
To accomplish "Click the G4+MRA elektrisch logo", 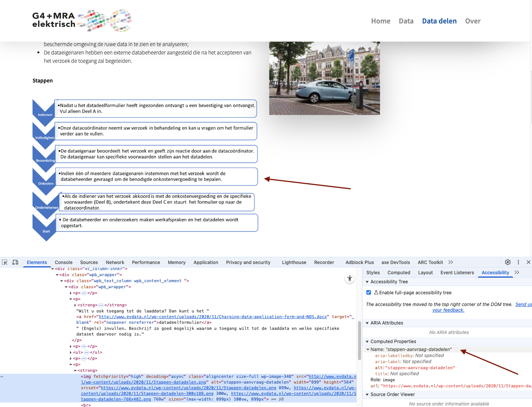I will coord(81,20).
